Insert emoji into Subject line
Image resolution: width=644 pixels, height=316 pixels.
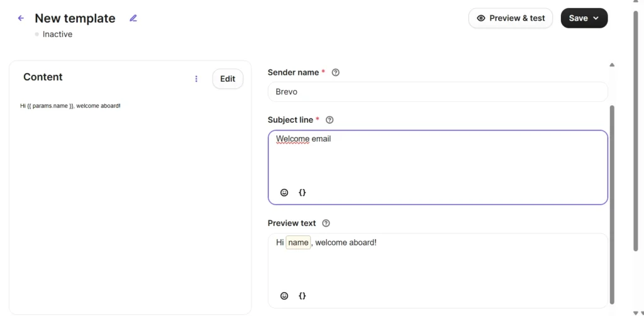pos(284,193)
